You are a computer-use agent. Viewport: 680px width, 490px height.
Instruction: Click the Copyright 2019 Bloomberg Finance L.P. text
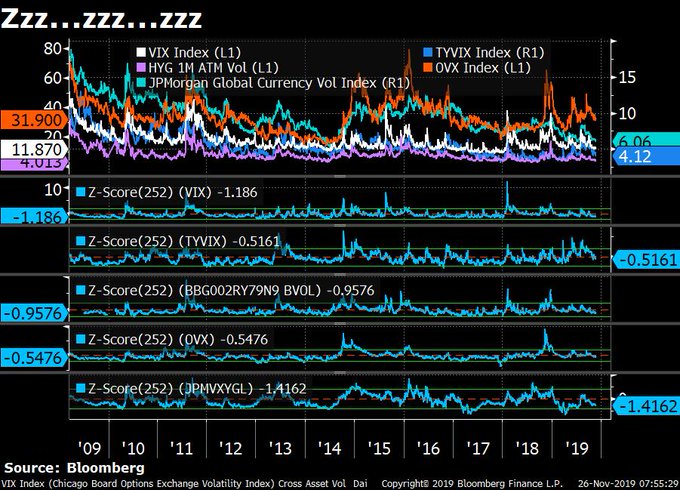[472, 483]
